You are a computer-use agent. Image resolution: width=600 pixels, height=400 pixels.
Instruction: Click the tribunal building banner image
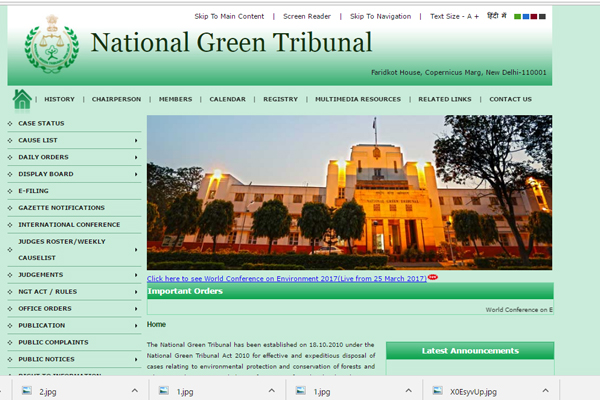pyautogui.click(x=348, y=193)
